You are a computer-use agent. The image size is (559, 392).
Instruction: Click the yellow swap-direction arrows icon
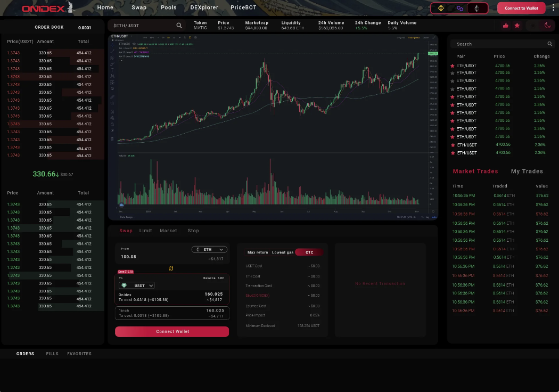[171, 268]
